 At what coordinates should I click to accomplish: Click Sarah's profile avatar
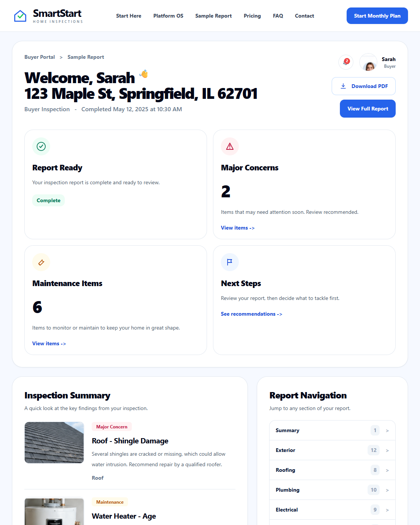pos(368,62)
